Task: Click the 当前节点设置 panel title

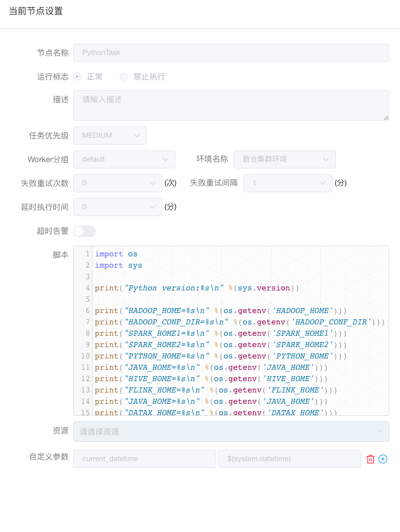Action: [36, 11]
